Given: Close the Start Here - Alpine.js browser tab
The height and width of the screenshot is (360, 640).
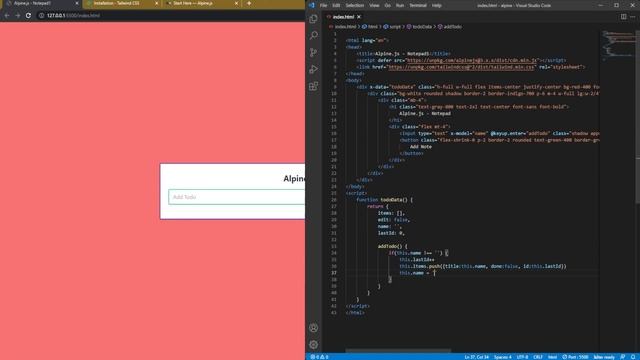Looking at the screenshot, I should click(x=236, y=3).
